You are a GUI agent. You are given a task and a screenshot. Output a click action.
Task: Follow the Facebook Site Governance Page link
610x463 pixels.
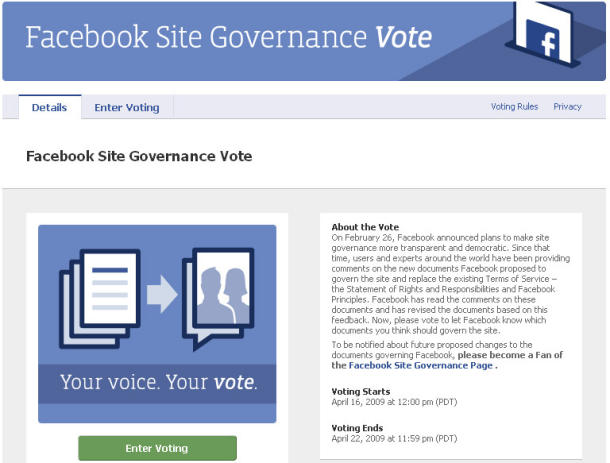pyautogui.click(x=421, y=365)
